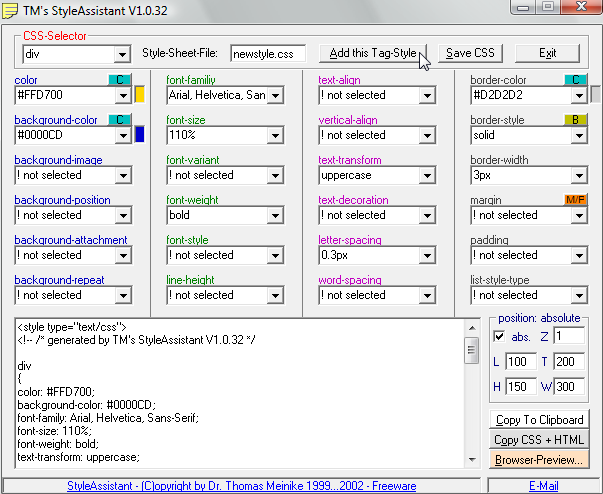Screen dimensions: 603x494
Task: Open the border-style solid dropdown
Action: point(579,135)
